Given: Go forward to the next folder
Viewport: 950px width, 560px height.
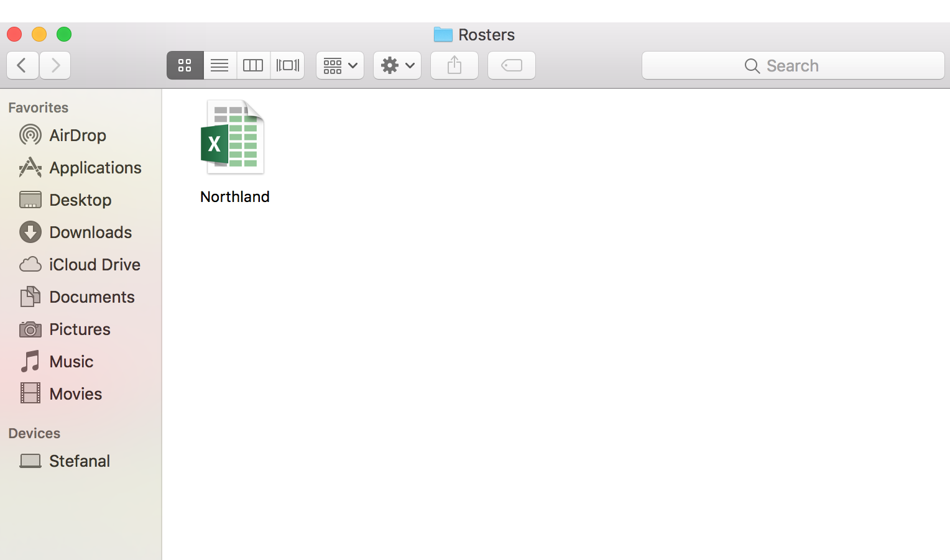Looking at the screenshot, I should point(55,65).
